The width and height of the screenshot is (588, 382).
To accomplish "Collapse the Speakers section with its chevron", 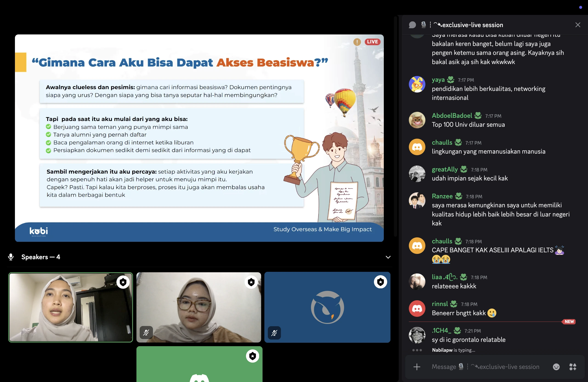I will click(388, 257).
